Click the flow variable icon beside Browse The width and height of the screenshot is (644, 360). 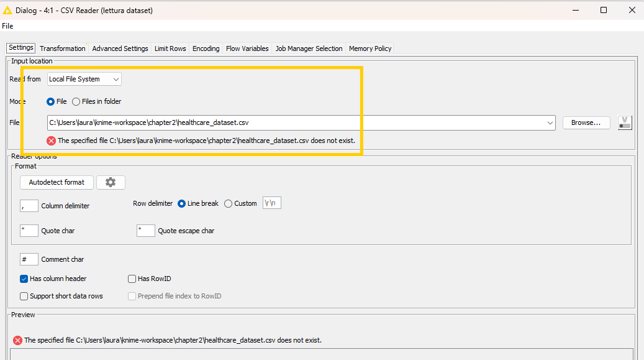624,122
